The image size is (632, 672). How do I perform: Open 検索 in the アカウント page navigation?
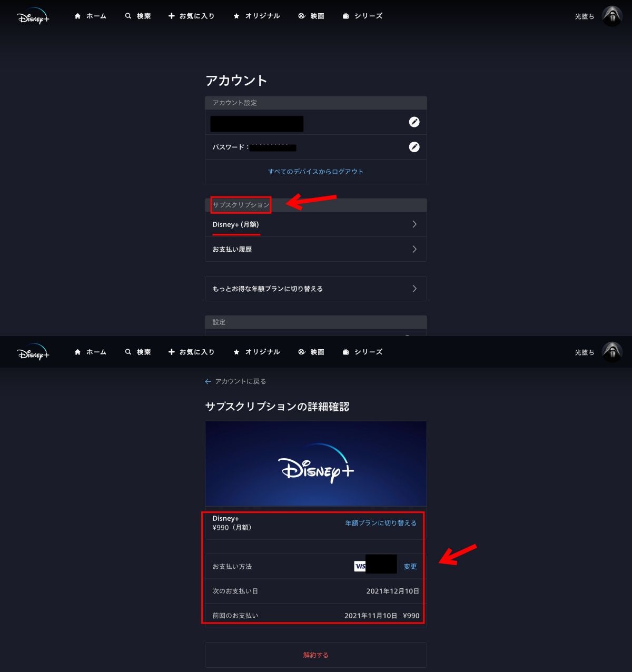[x=138, y=16]
